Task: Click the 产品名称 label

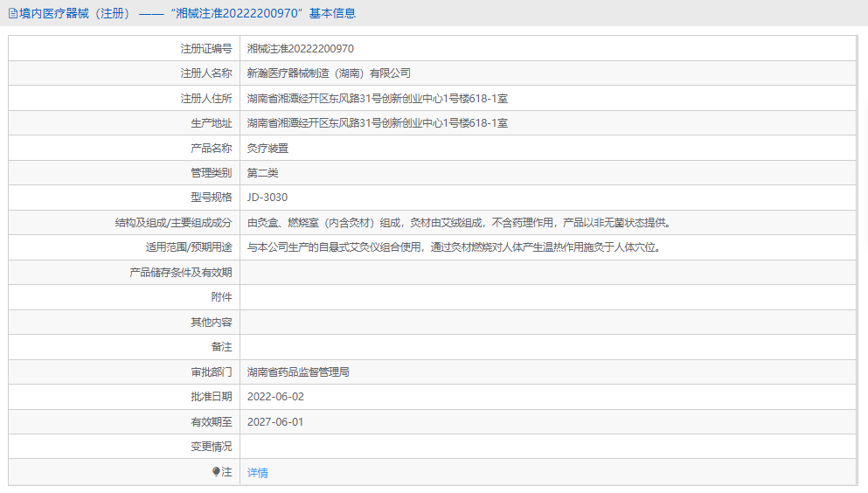Action: [x=212, y=149]
